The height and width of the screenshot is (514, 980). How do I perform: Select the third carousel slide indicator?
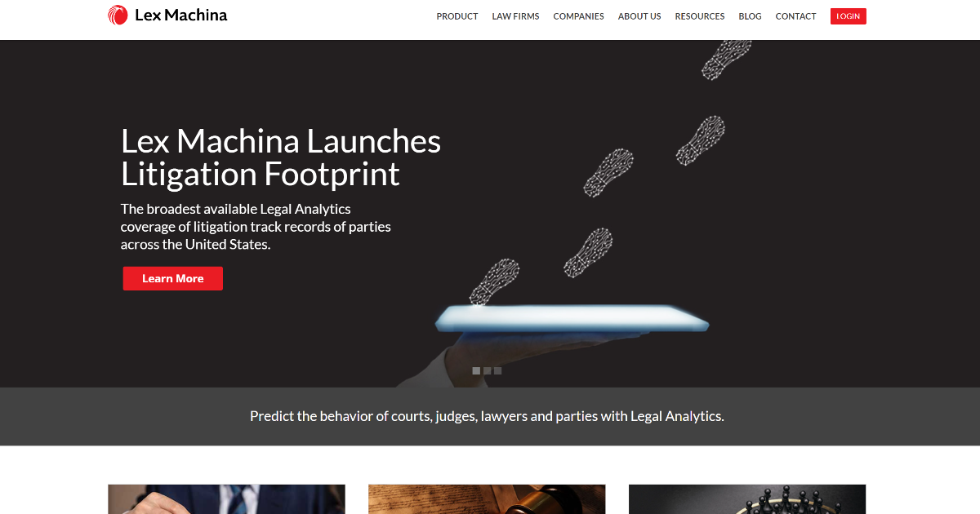[x=497, y=370]
